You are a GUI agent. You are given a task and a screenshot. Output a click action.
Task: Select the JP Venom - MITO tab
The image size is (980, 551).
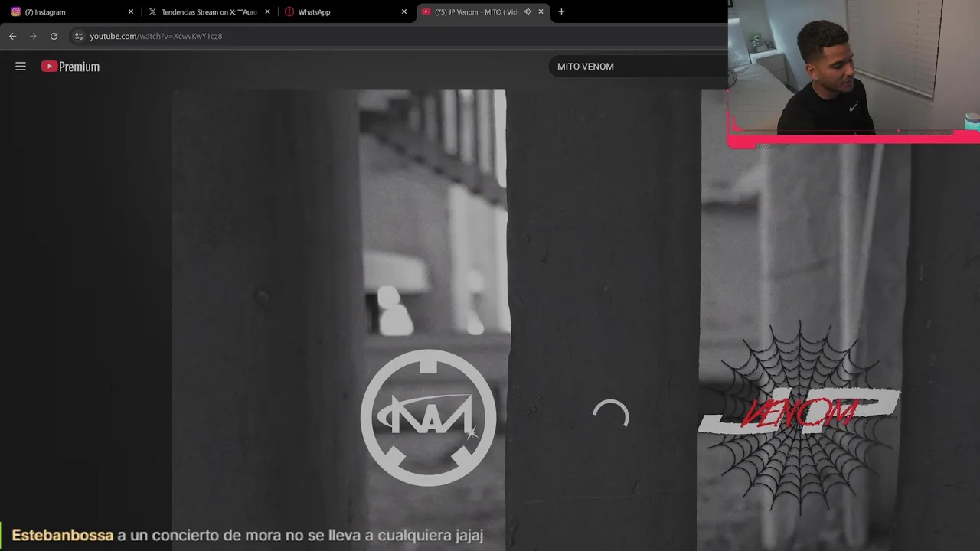pyautogui.click(x=482, y=11)
